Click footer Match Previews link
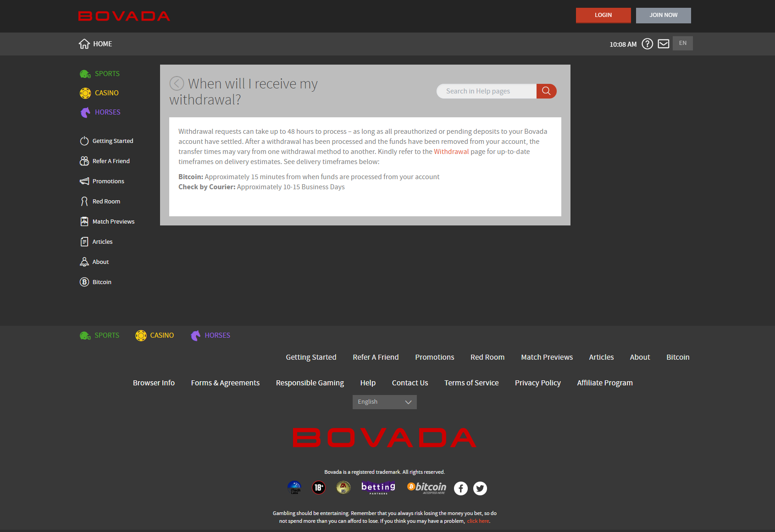 coord(547,357)
